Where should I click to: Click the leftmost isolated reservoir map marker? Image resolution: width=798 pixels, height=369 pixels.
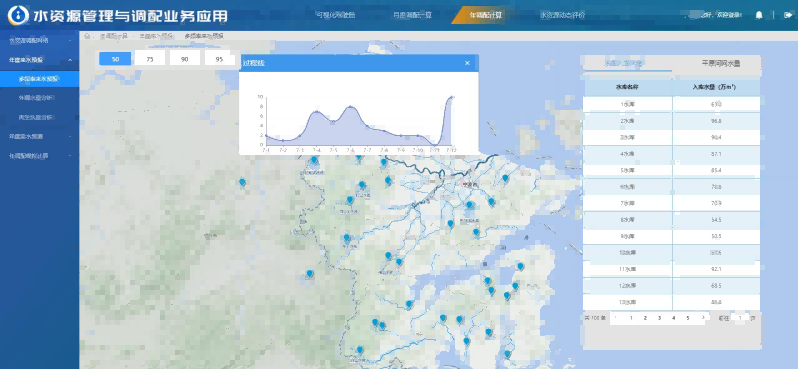[x=242, y=182]
